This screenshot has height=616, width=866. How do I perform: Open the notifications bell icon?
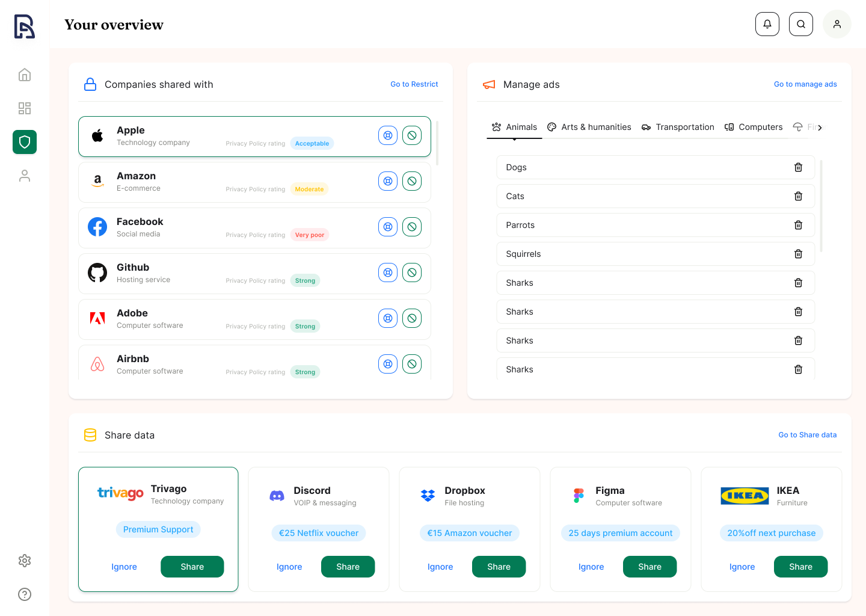[x=767, y=24]
